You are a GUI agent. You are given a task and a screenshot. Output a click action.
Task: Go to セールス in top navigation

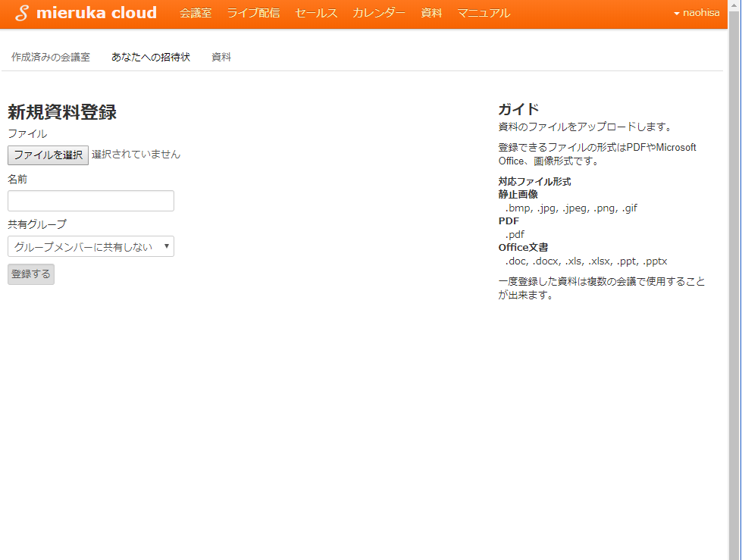pos(316,13)
